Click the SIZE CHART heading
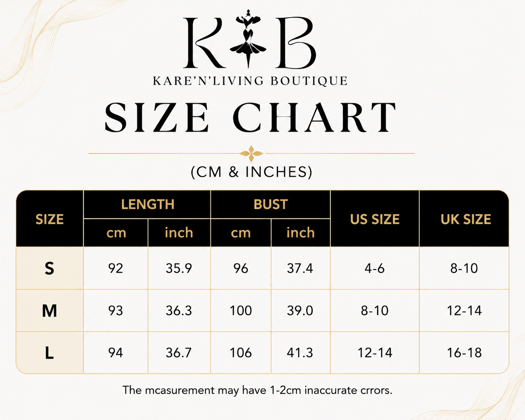This screenshot has height=420, width=525. (x=251, y=117)
